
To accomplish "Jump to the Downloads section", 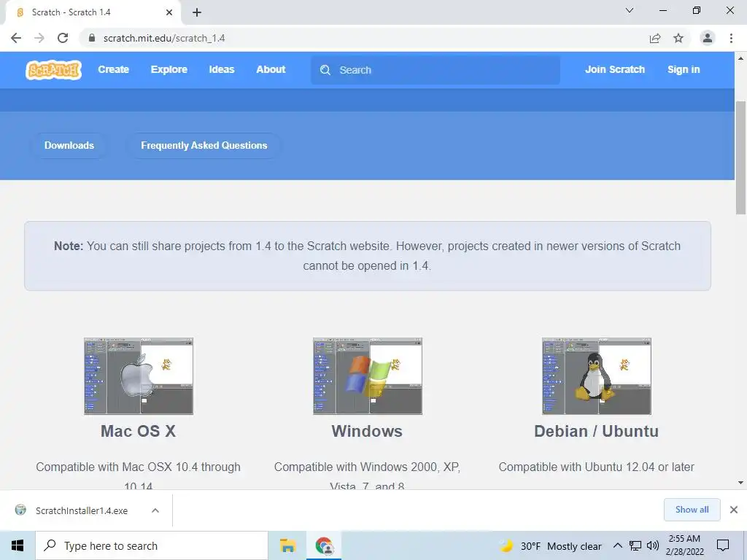I will coord(69,145).
